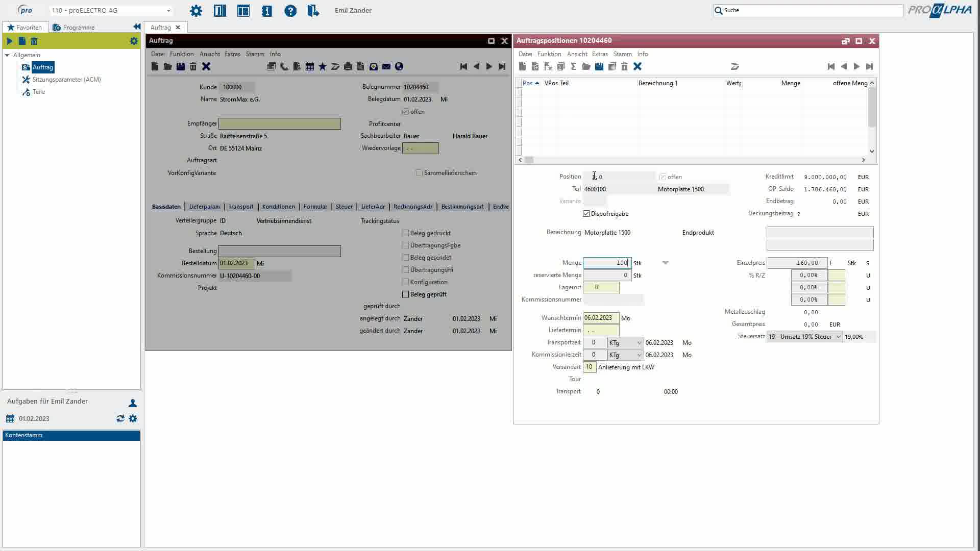980x551 pixels.
Task: Open Steuersatz dropdown 19 - Umsatz 19% Steuer
Action: pos(804,337)
